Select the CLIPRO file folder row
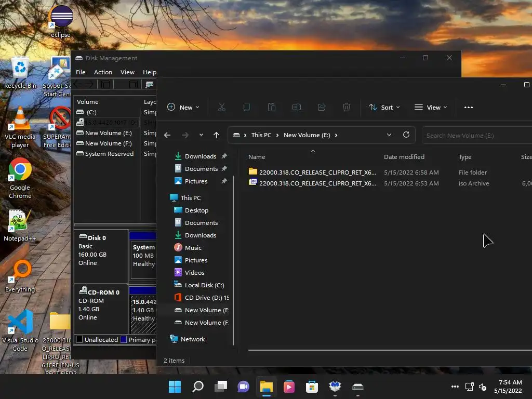 [390, 172]
